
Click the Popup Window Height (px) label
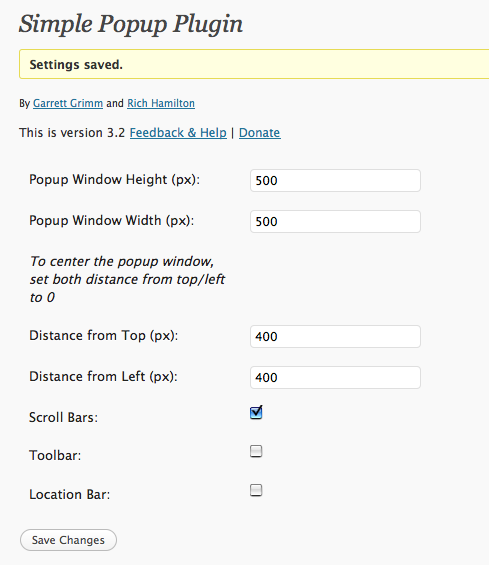tap(114, 180)
